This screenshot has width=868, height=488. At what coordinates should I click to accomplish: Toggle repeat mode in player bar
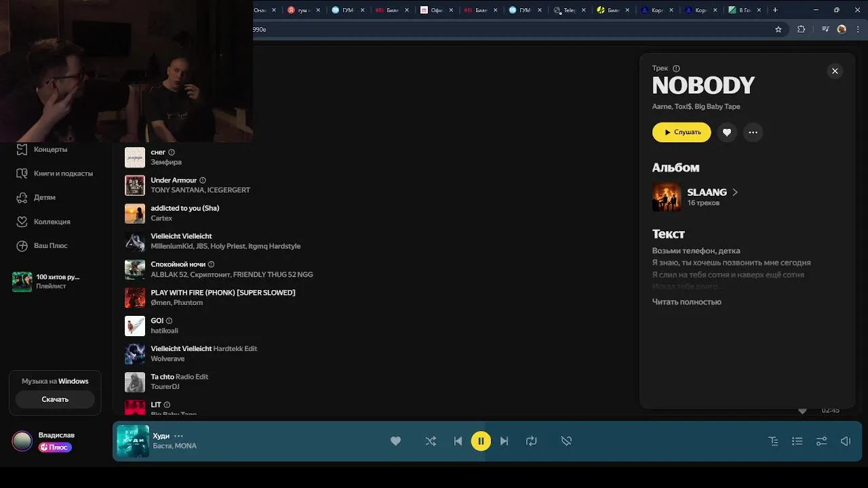(x=532, y=441)
